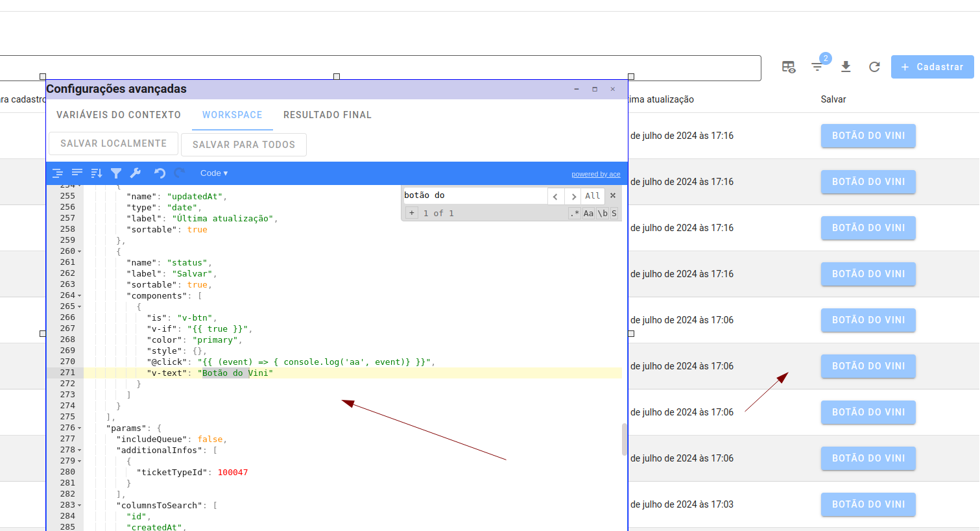980x531 pixels.
Task: Click line number 271 in gutter
Action: 67,373
